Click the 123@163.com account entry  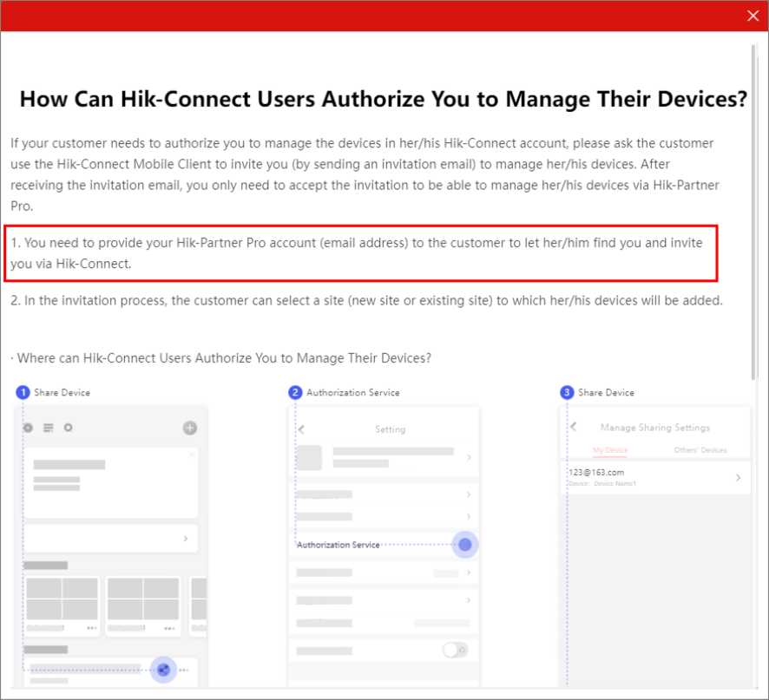pos(597,473)
